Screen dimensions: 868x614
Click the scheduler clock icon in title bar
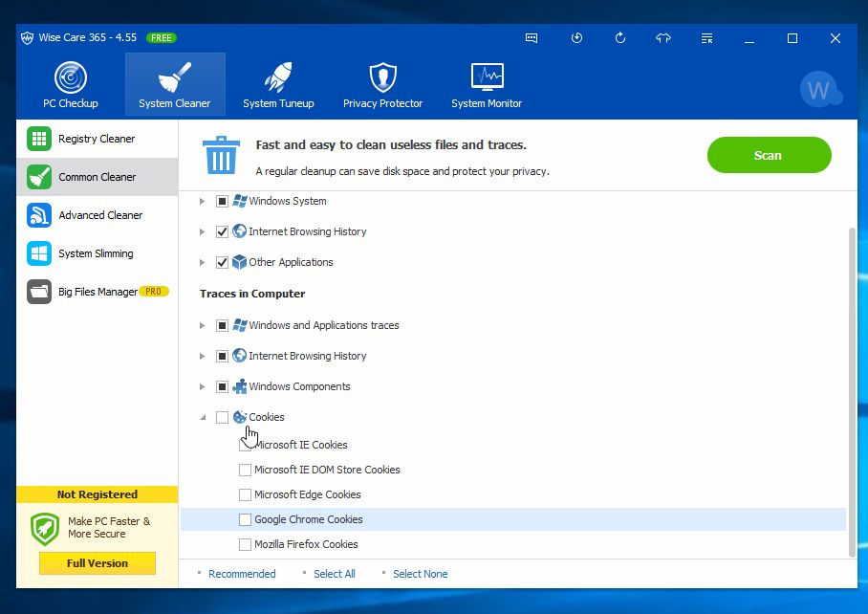point(576,37)
